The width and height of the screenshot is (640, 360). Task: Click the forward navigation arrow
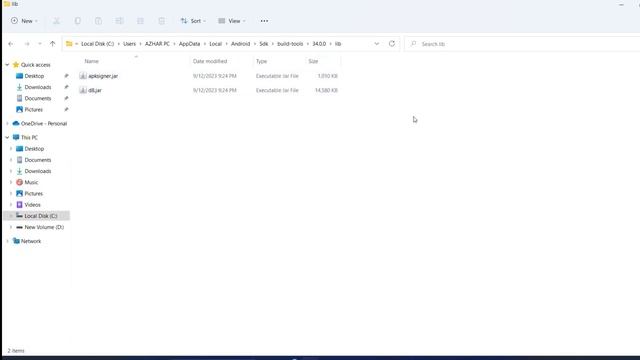pyautogui.click(x=27, y=44)
